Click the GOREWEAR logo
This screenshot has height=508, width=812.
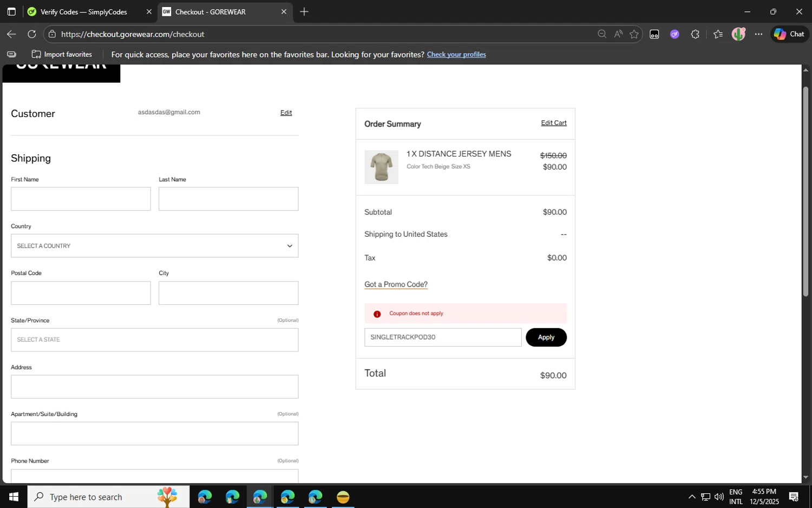(61, 73)
